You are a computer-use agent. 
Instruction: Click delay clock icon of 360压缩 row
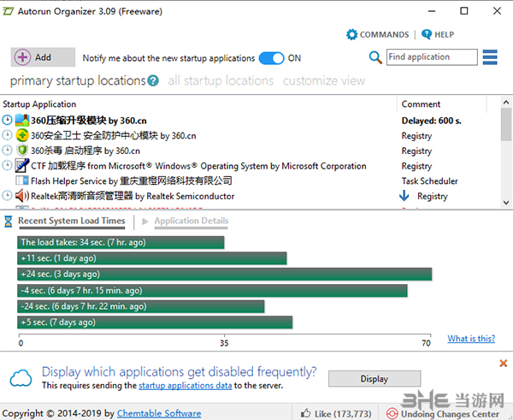pyautogui.click(x=7, y=120)
